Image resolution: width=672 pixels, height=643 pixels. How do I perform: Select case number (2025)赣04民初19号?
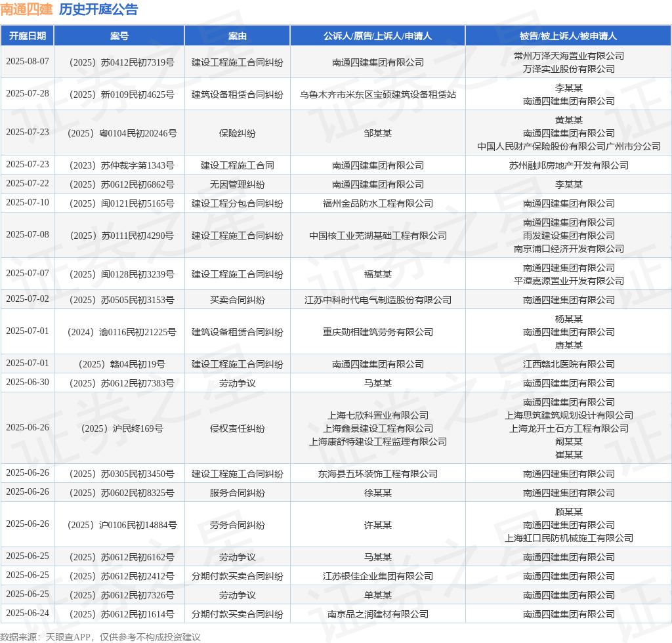(x=121, y=364)
